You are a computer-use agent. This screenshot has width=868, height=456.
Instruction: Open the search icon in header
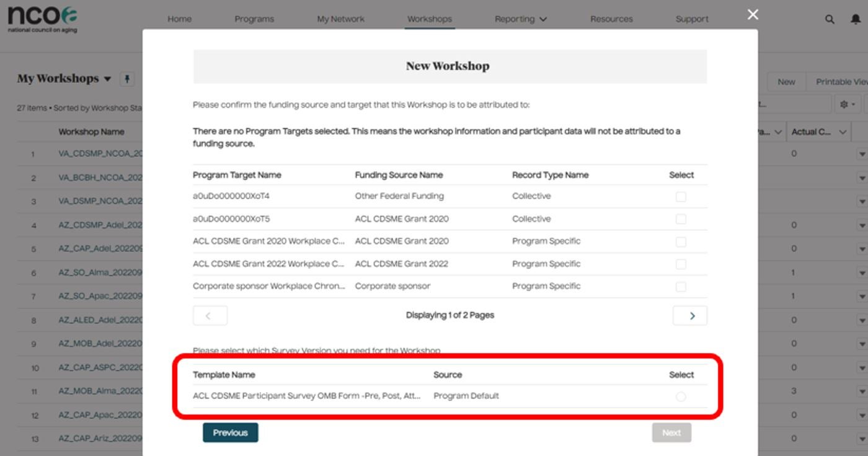pos(830,19)
